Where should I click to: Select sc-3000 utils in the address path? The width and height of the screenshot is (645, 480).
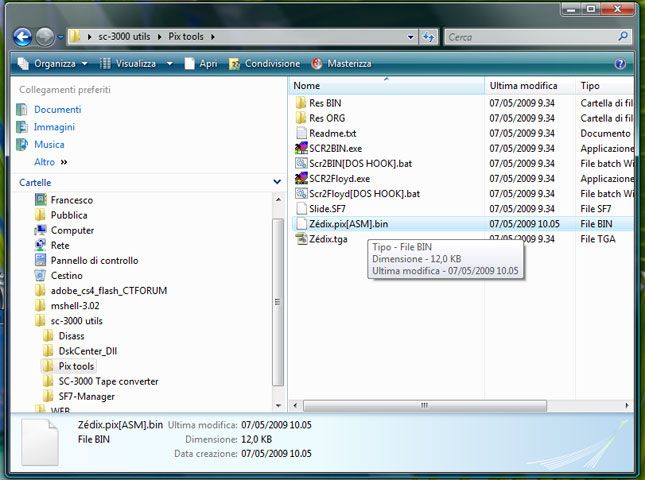124,37
